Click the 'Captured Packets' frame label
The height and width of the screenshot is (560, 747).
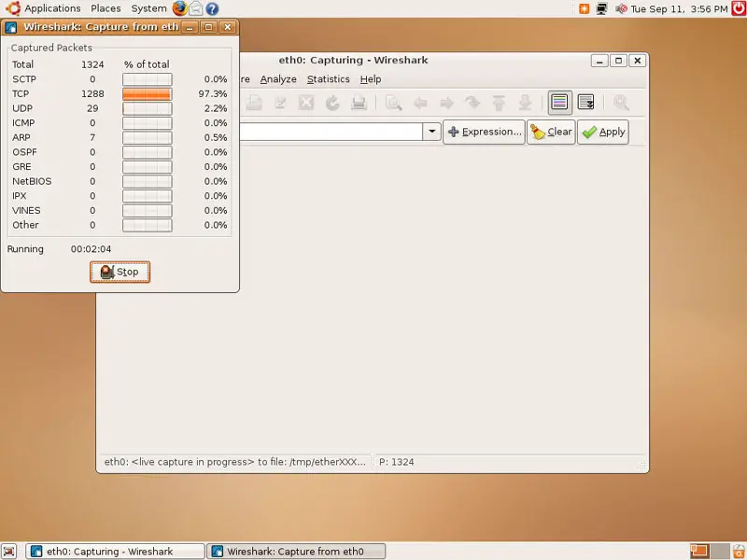(x=51, y=48)
